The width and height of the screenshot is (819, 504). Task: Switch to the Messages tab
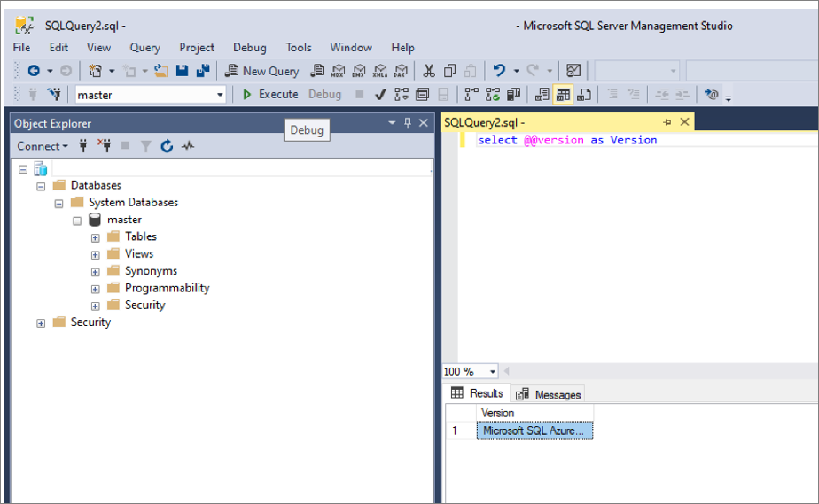(549, 394)
